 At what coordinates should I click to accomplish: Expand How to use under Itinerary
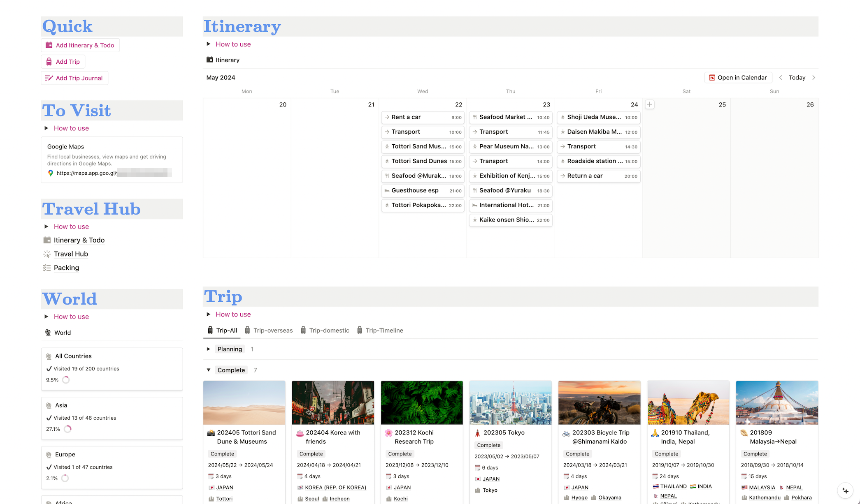[209, 44]
